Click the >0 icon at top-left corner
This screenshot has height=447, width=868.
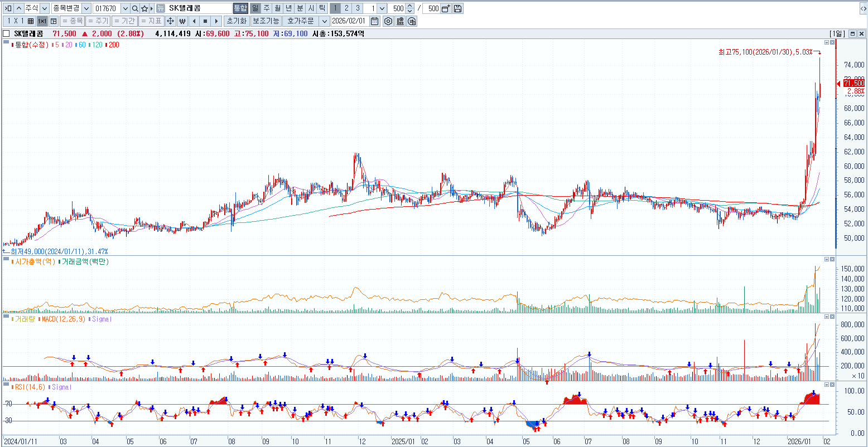(8, 8)
